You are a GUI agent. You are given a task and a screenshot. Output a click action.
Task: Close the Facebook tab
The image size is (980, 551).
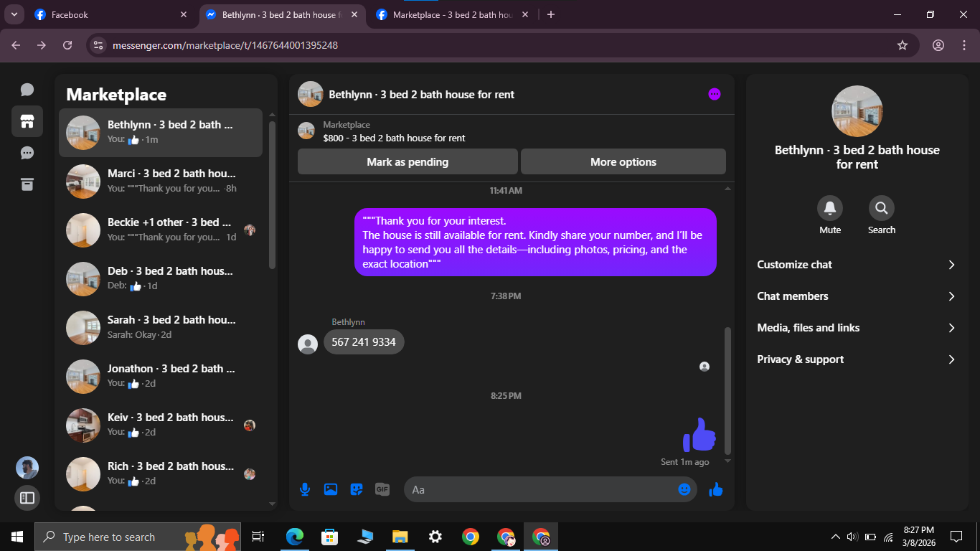pyautogui.click(x=184, y=14)
